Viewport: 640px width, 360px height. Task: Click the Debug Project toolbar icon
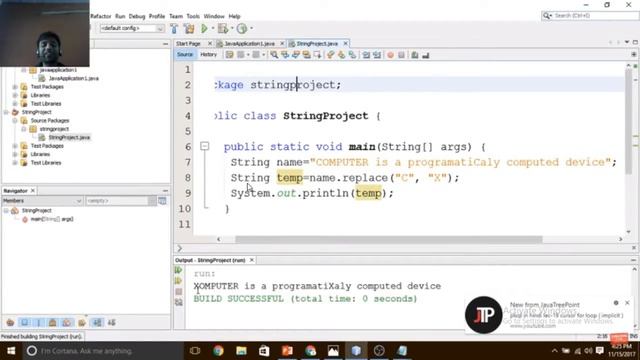223,28
